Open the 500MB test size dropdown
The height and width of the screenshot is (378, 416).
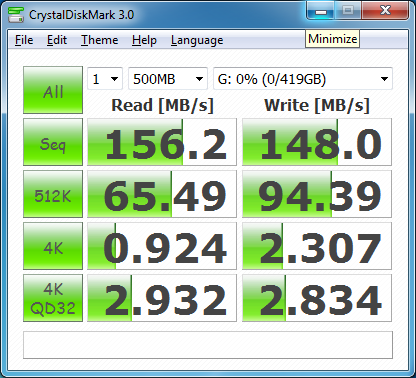click(168, 79)
